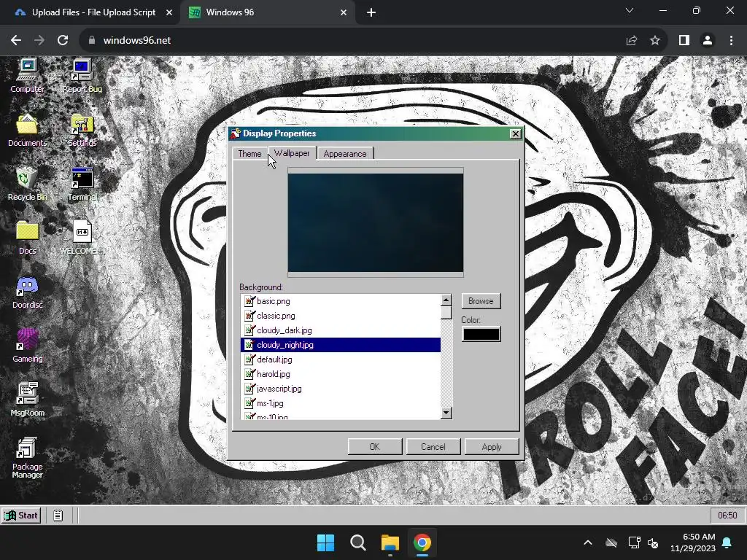Click the Windows 11 Start logo
Image resolution: width=747 pixels, height=560 pixels.
tap(326, 542)
